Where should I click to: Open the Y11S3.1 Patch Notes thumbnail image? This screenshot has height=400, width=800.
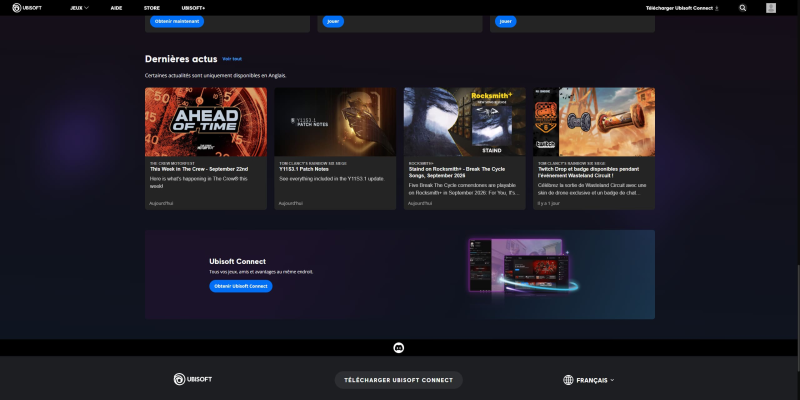click(x=335, y=122)
